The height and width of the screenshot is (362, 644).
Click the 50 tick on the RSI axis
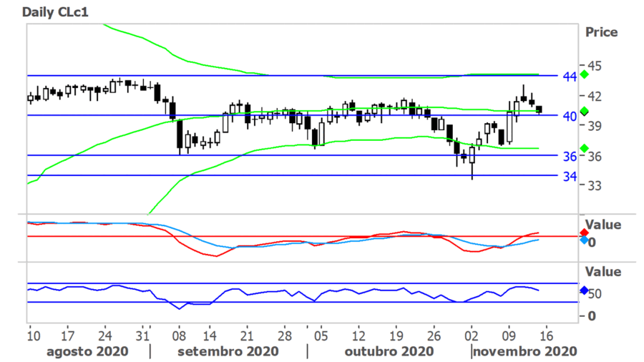pyautogui.click(x=595, y=294)
